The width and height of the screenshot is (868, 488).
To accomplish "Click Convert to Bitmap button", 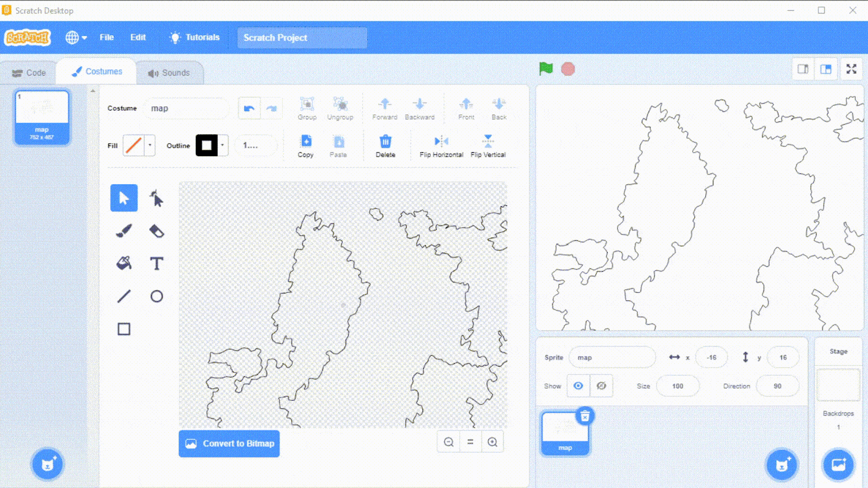I will 229,444.
